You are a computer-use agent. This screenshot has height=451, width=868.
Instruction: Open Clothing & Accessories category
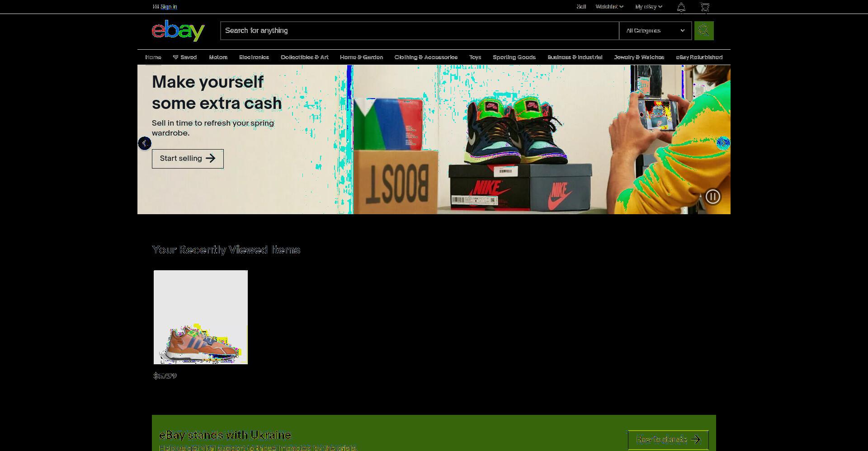(426, 57)
